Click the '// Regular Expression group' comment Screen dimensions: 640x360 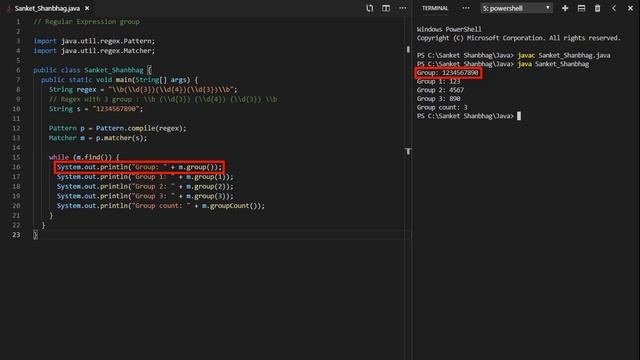click(87, 22)
